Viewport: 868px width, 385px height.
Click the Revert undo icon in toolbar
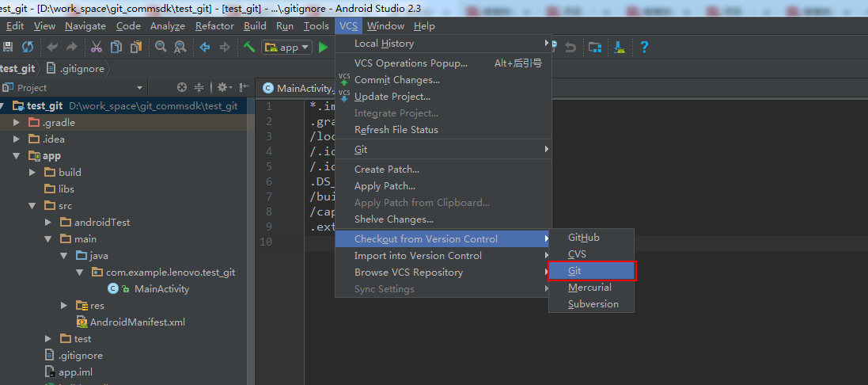click(570, 48)
